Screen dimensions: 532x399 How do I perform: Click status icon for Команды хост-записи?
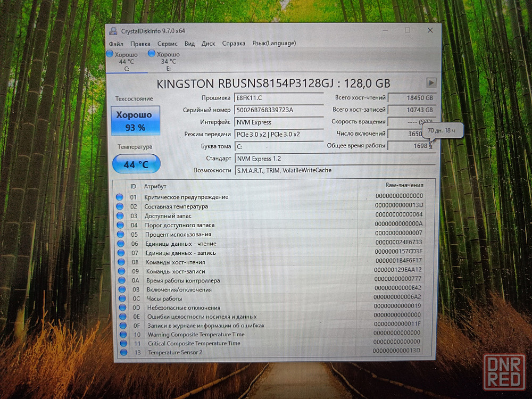pos(122,271)
